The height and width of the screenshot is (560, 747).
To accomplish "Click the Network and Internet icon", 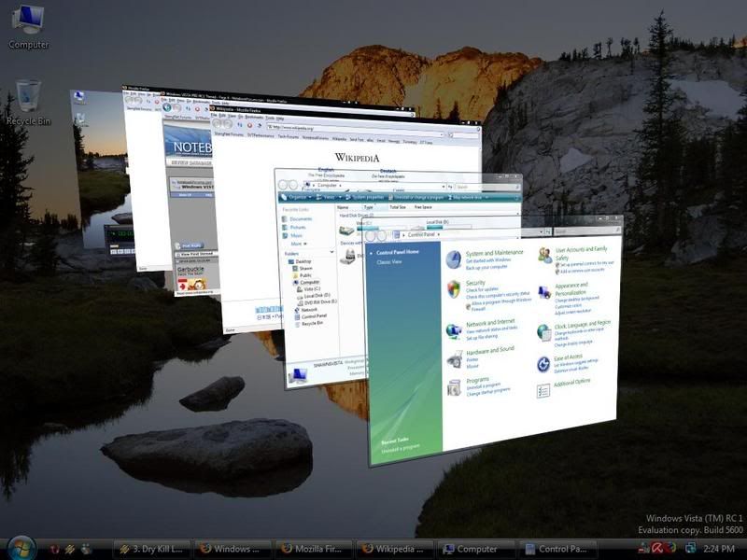I will pyautogui.click(x=453, y=330).
